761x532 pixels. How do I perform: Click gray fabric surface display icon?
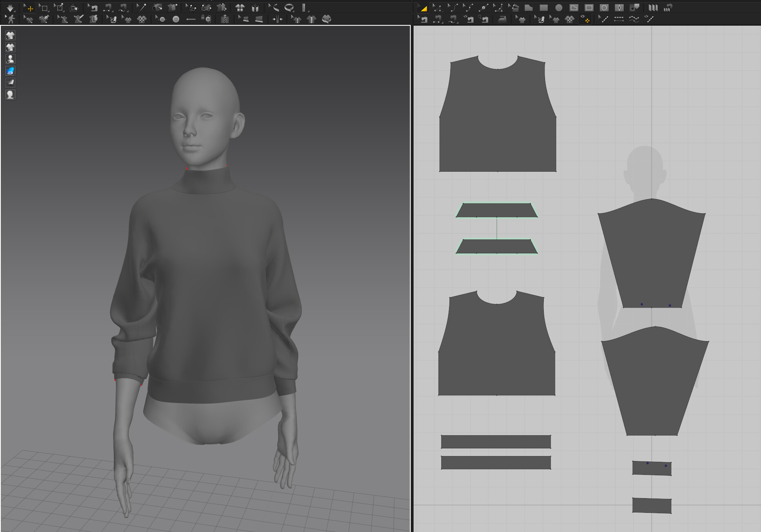10,83
